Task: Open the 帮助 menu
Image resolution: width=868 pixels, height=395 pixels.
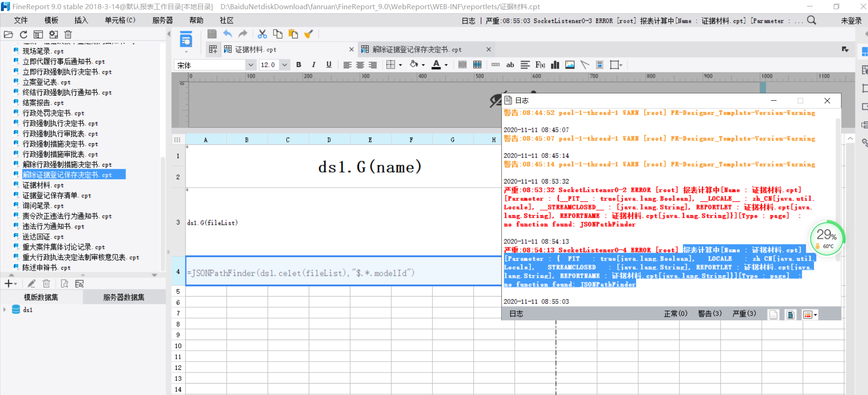Action: [x=196, y=20]
